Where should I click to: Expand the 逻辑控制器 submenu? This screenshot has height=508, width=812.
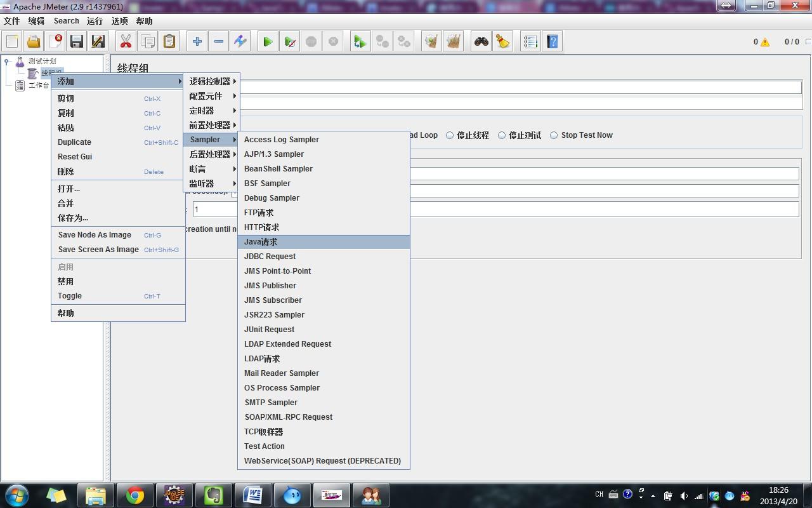[211, 81]
